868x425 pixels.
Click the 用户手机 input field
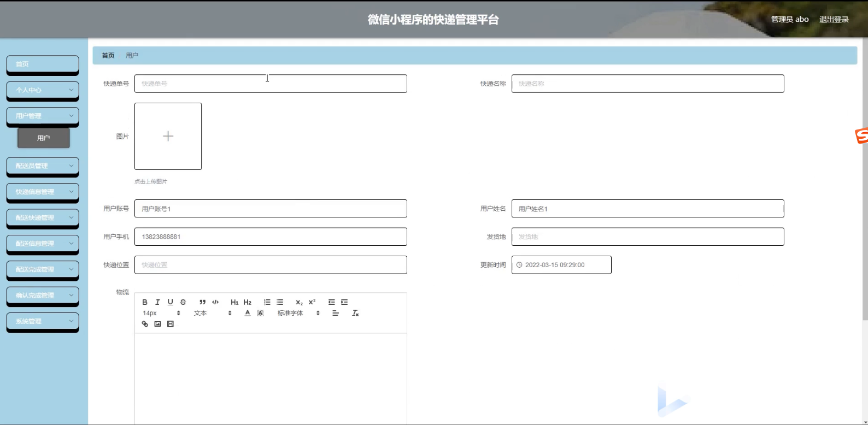click(x=271, y=237)
